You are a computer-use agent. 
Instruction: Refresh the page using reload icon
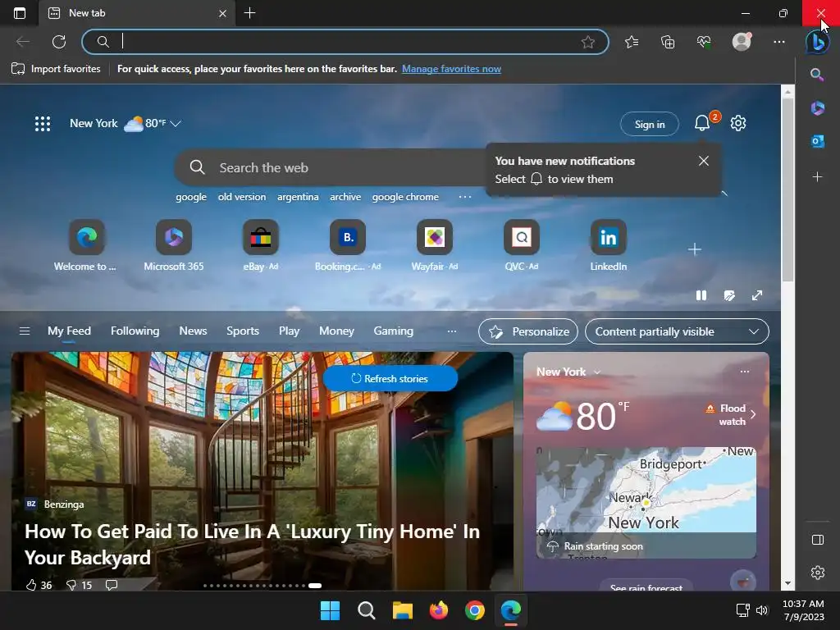pos(59,42)
